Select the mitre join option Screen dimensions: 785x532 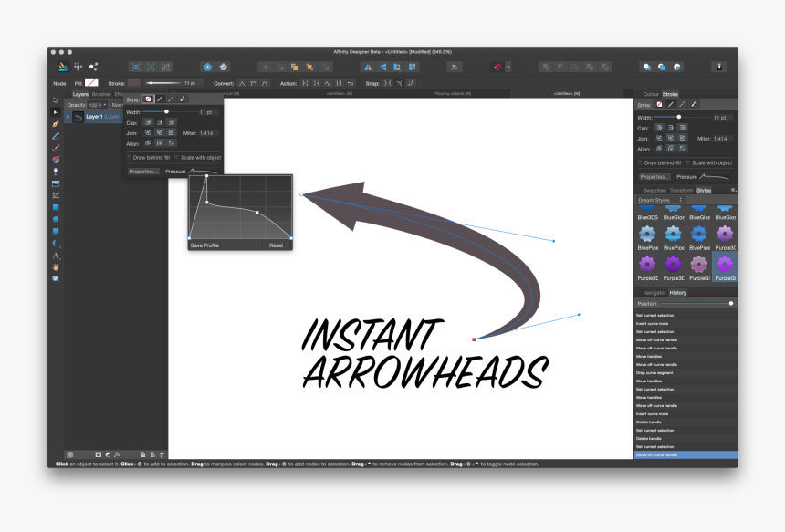point(149,132)
